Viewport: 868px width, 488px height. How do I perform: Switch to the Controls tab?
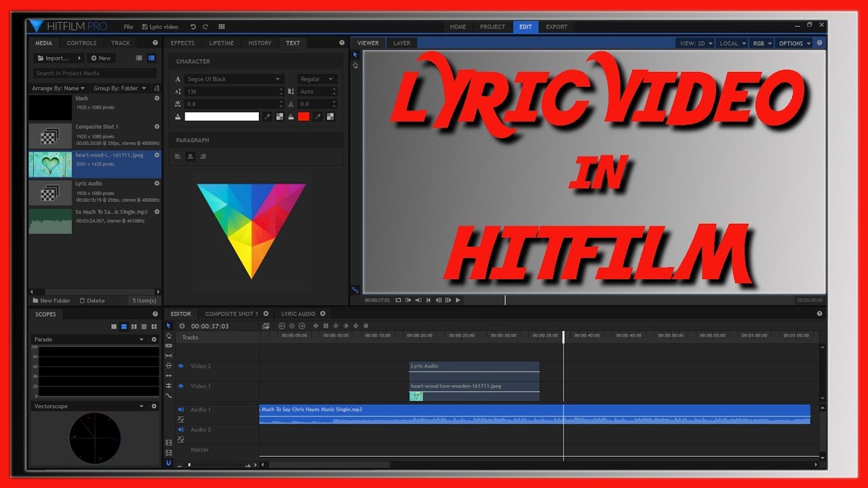click(x=81, y=43)
